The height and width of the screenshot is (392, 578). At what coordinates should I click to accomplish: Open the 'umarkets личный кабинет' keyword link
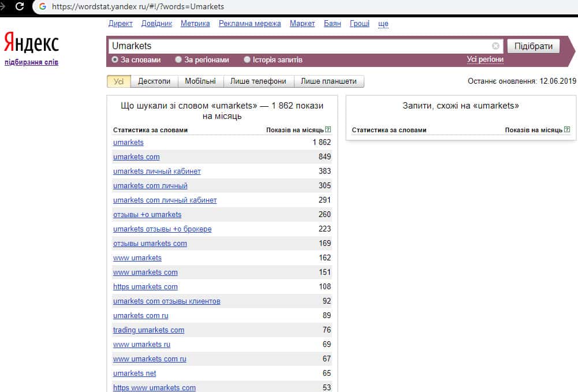tap(157, 171)
